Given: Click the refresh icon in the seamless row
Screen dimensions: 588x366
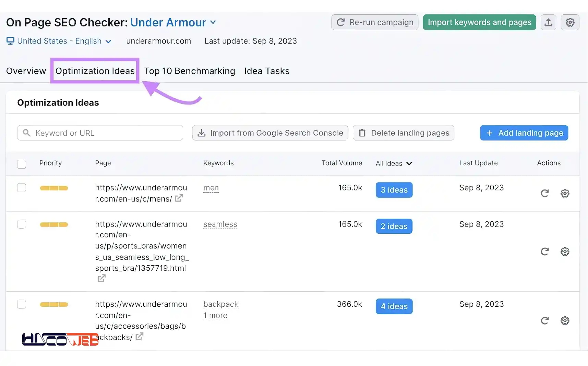Looking at the screenshot, I should [x=545, y=252].
